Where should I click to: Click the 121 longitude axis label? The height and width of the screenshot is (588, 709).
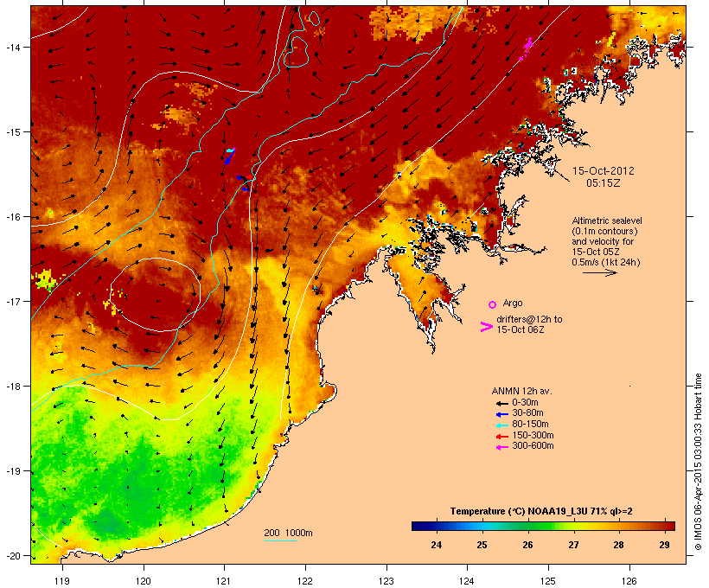point(224,581)
